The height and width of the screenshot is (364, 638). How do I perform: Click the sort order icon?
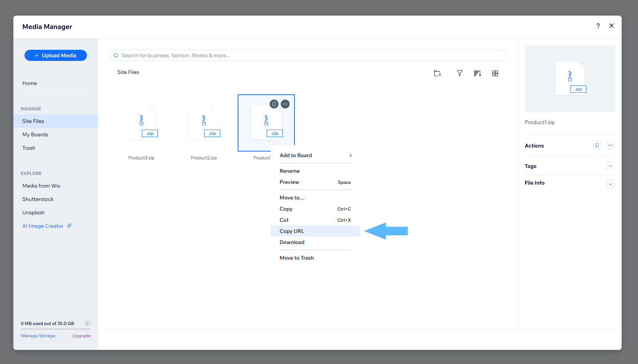click(478, 74)
